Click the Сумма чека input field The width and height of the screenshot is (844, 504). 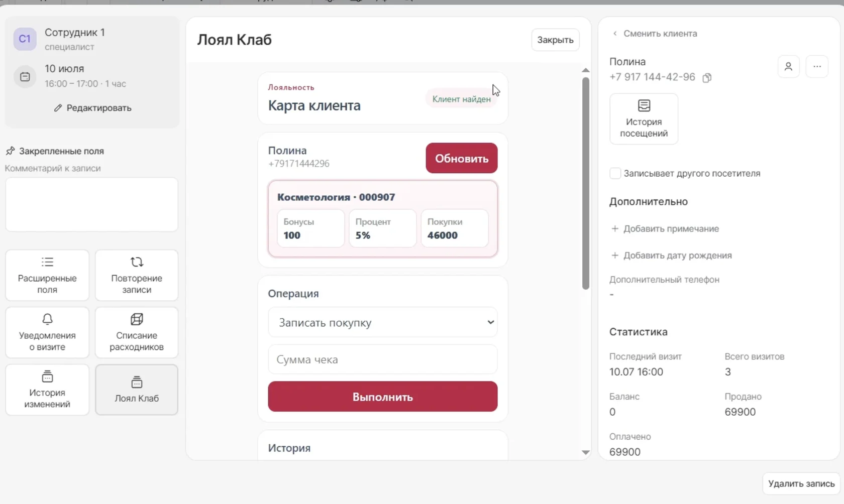coord(383,359)
